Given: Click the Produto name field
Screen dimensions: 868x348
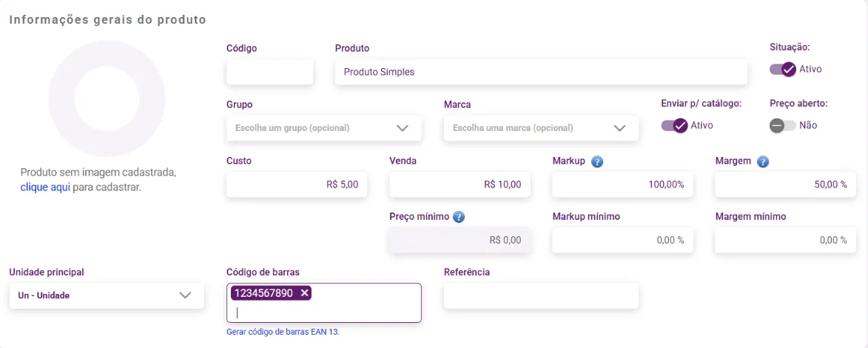Looking at the screenshot, I should [x=541, y=72].
